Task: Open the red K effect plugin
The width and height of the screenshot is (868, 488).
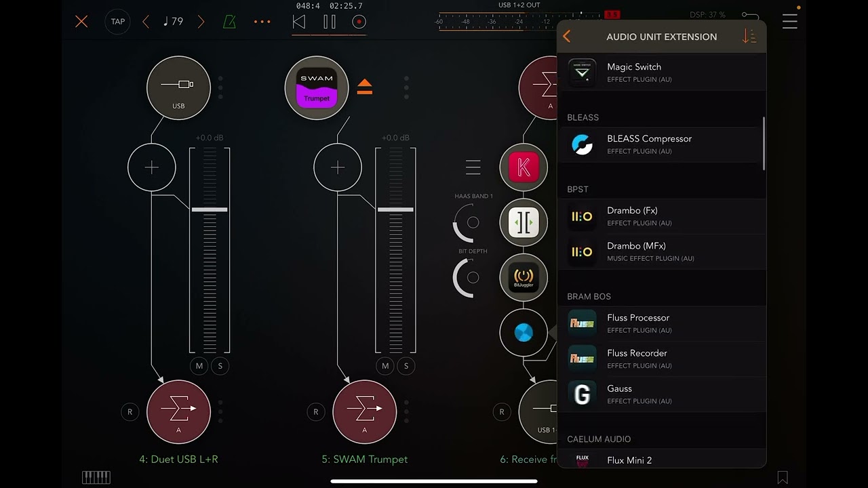Action: [524, 167]
